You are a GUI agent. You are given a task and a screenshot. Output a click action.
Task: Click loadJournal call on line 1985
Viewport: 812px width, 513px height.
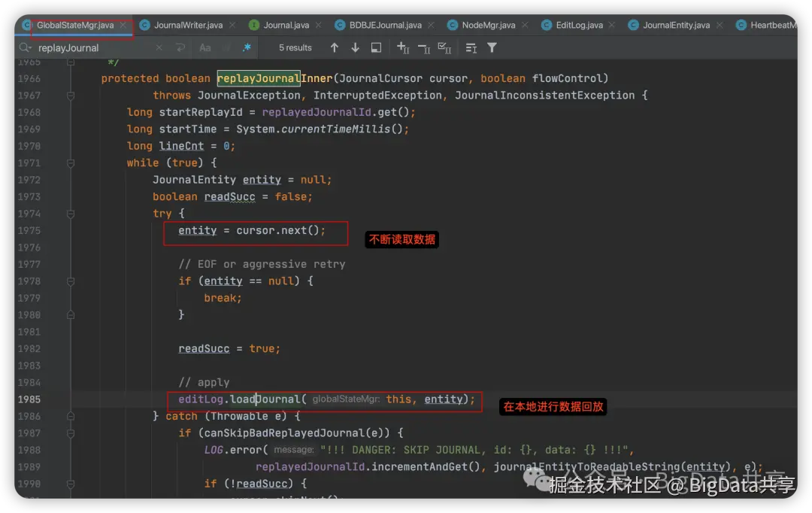pyautogui.click(x=265, y=399)
